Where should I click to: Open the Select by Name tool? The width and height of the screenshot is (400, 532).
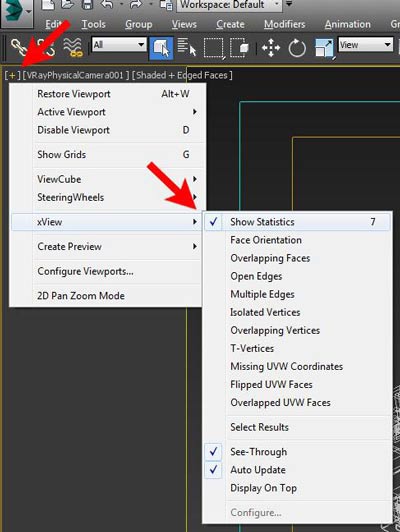[187, 47]
